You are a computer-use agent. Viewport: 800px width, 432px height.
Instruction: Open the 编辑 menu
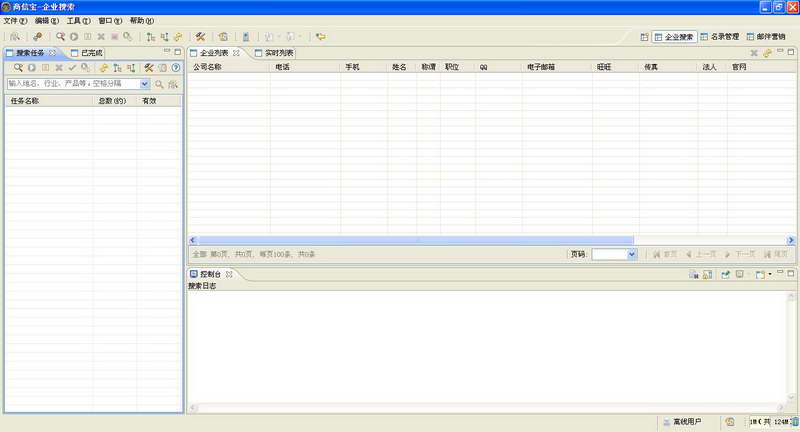pyautogui.click(x=46, y=21)
